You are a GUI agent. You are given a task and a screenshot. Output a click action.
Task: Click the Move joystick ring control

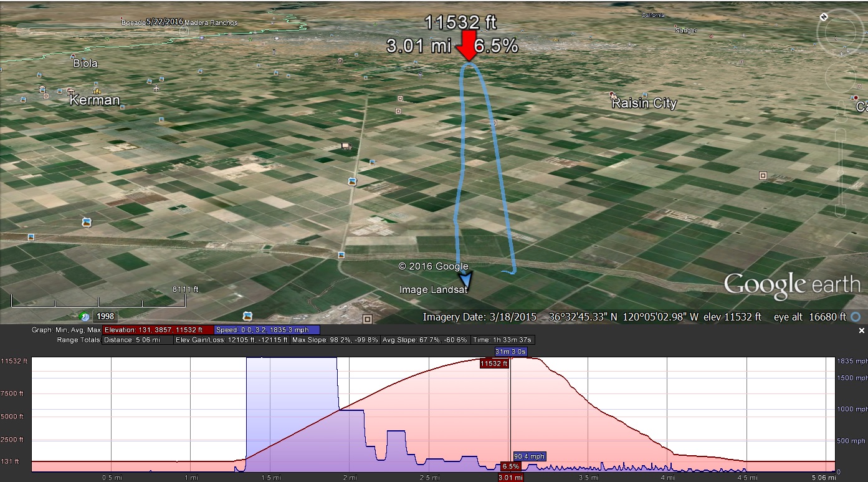(841, 79)
